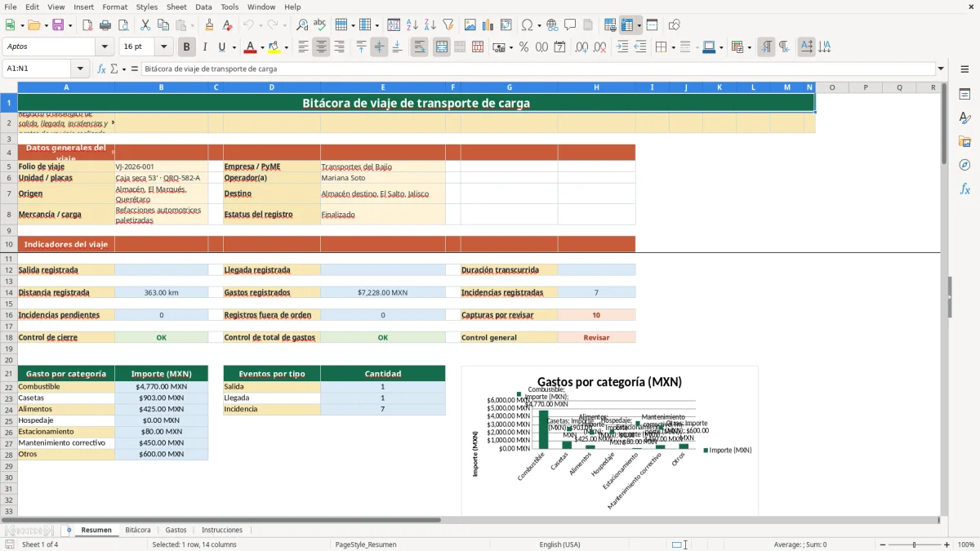
Task: Open Find & Replace
Action: click(302, 25)
